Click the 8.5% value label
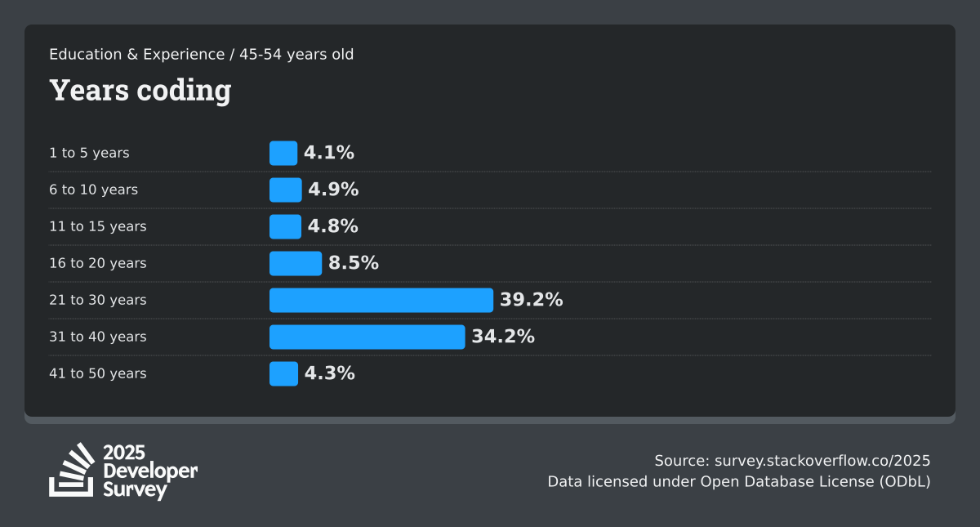Viewport: 980px width, 527px height. click(354, 263)
